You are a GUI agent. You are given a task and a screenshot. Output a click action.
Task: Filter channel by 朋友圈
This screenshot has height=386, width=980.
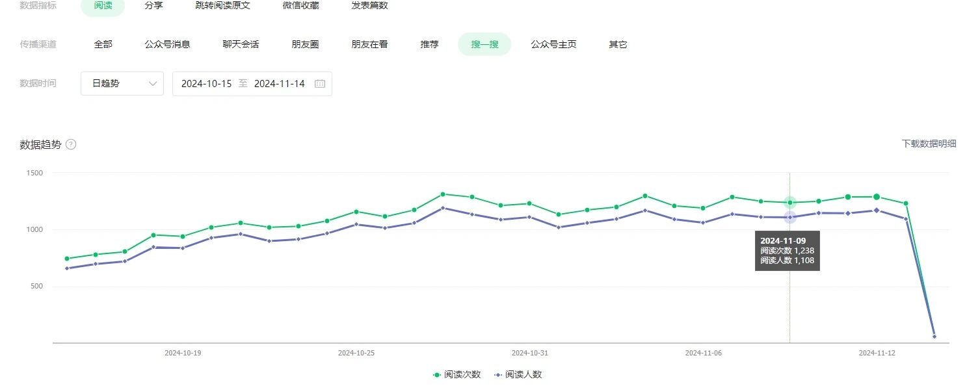[x=305, y=44]
